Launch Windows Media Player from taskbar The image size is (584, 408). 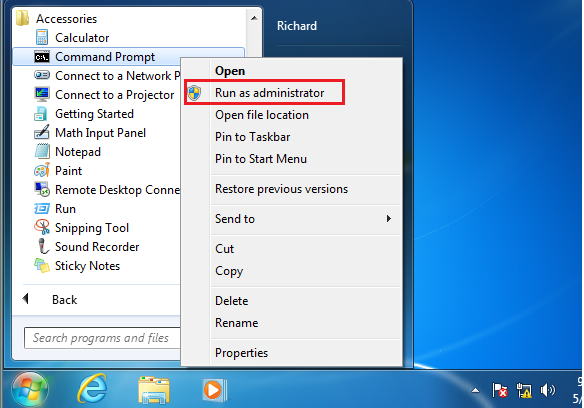tap(215, 390)
